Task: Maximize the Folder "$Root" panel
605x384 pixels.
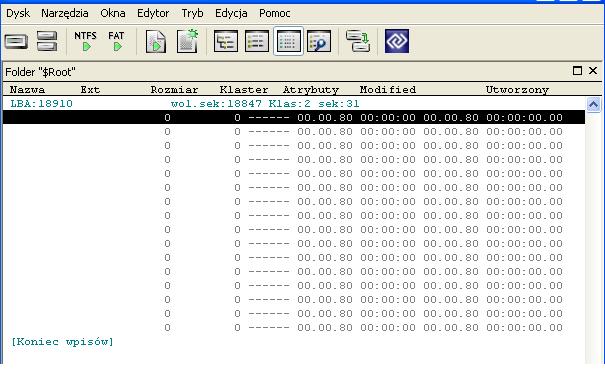Action: (x=577, y=71)
